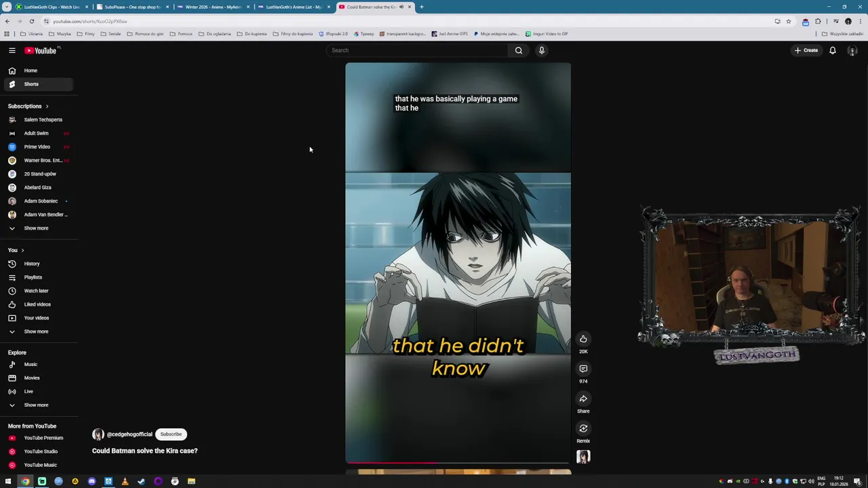Pause the Short by clicking the video
The image size is (868, 488).
click(x=458, y=263)
